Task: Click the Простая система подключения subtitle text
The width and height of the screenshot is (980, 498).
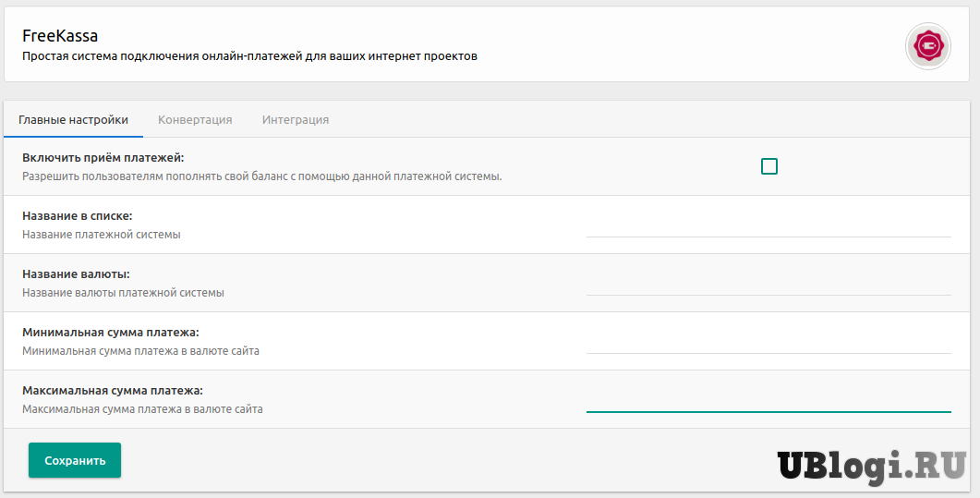Action: [249, 56]
